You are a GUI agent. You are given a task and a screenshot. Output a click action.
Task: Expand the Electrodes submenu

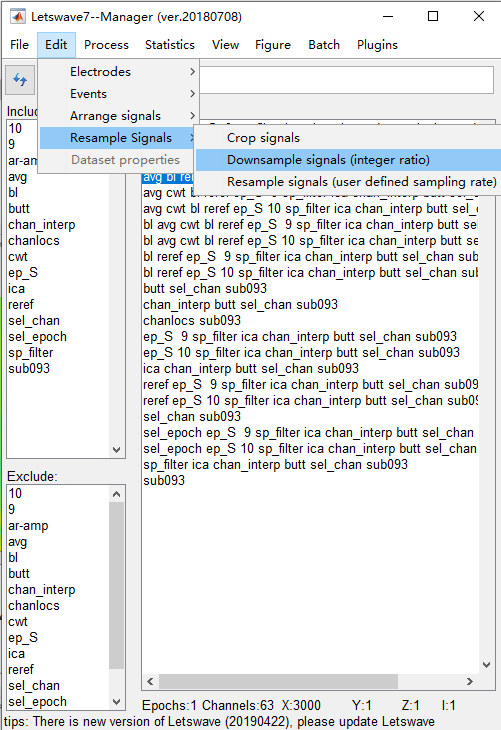coord(119,72)
